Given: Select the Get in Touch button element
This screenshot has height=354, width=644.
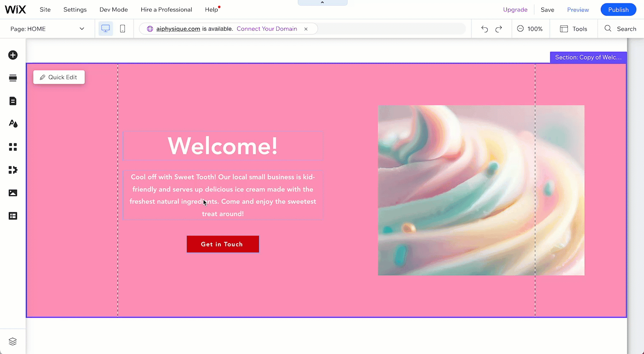Looking at the screenshot, I should (223, 244).
